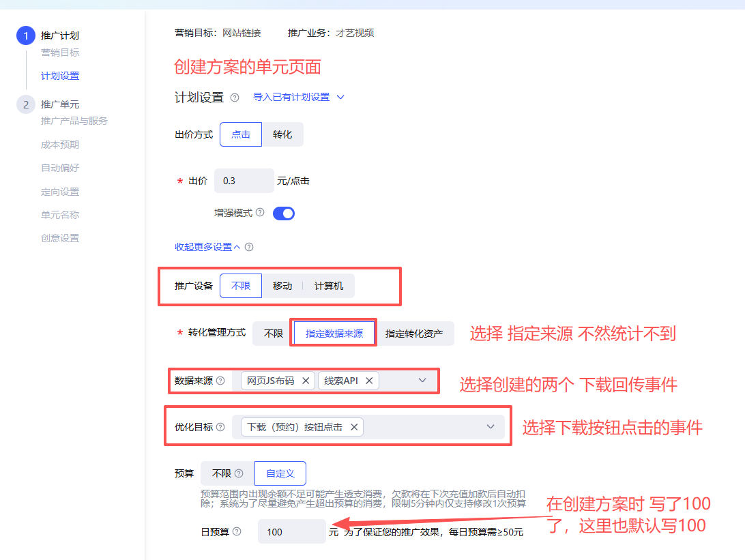Set budget to 自定义
Screen dimensions: 745x560
point(280,473)
